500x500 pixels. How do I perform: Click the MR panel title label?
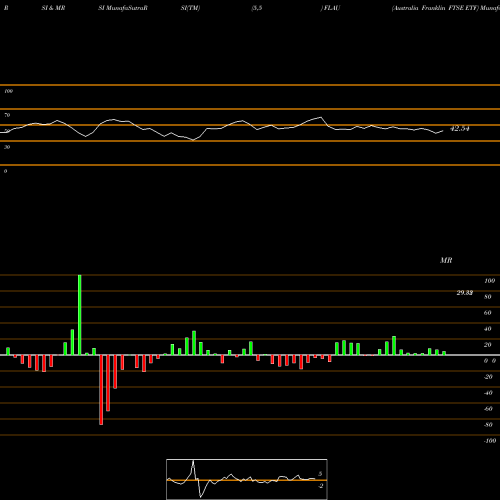click(x=446, y=260)
